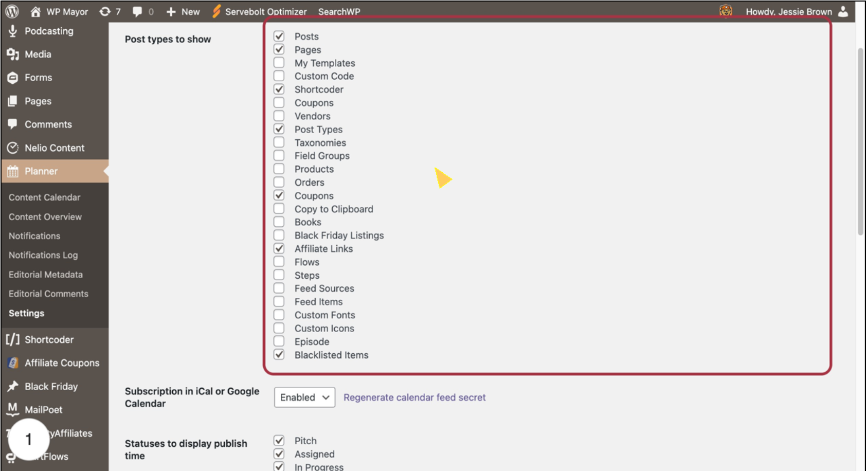Image resolution: width=868 pixels, height=471 pixels.
Task: Uncheck the Affiliate Links checkbox
Action: click(x=279, y=248)
